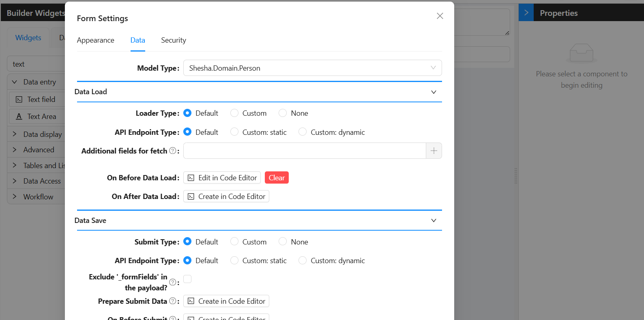This screenshot has height=320, width=644.
Task: Select None for Submit Type
Action: pos(283,242)
